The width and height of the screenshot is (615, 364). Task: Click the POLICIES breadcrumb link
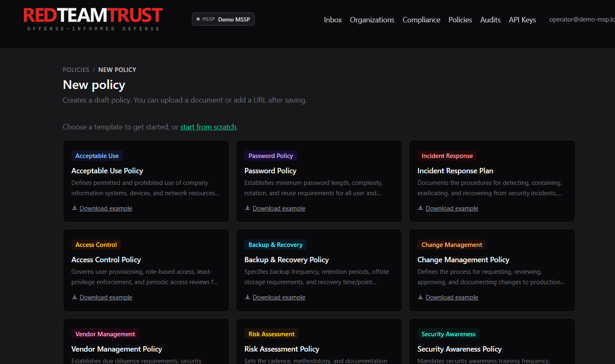76,70
